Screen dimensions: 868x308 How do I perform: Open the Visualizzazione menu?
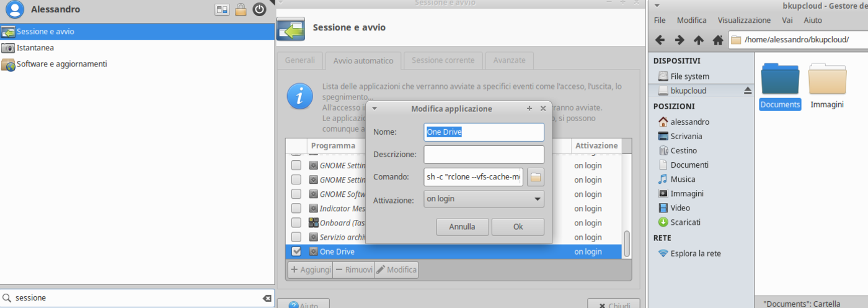pyautogui.click(x=745, y=20)
